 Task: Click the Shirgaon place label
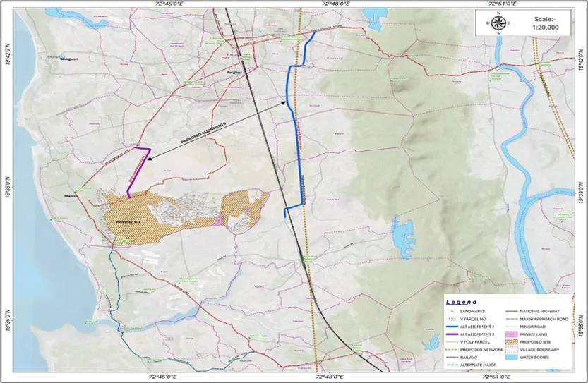(x=70, y=60)
